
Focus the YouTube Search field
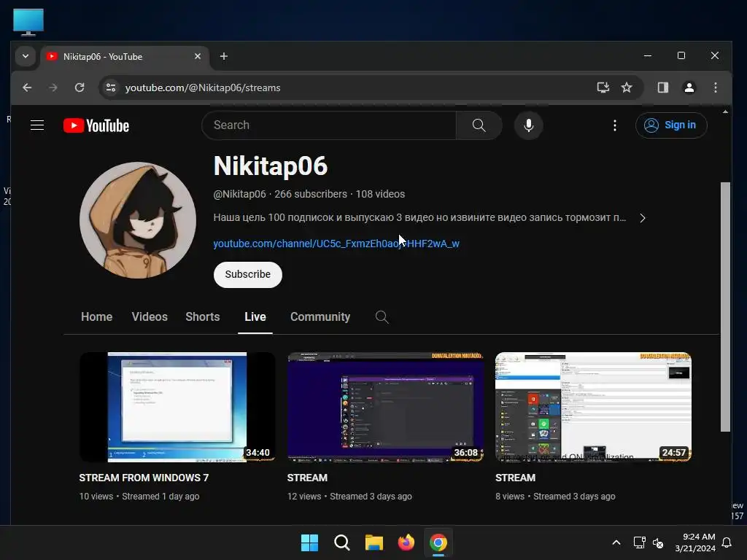coord(329,125)
